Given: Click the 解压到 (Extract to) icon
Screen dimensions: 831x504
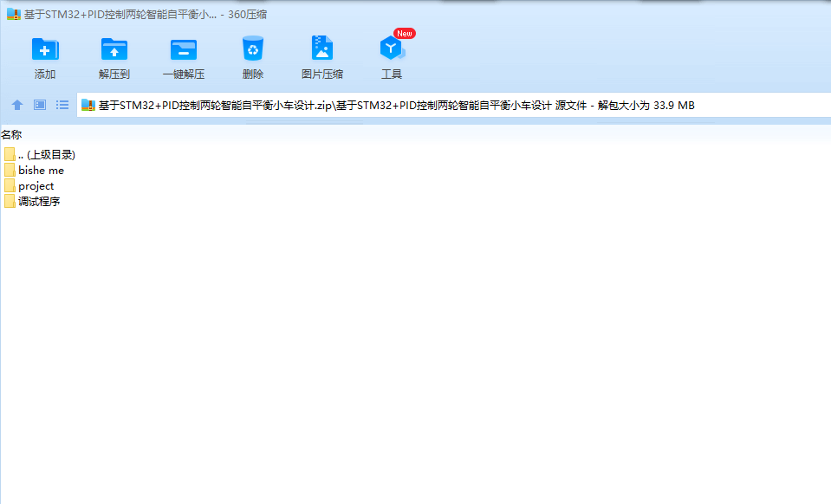Looking at the screenshot, I should click(114, 49).
